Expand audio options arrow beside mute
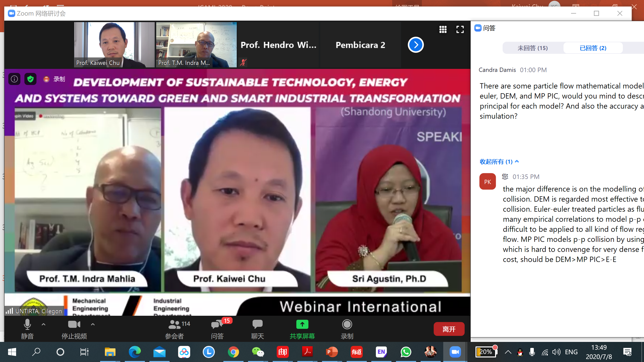This screenshot has height=362, width=644. click(x=44, y=324)
